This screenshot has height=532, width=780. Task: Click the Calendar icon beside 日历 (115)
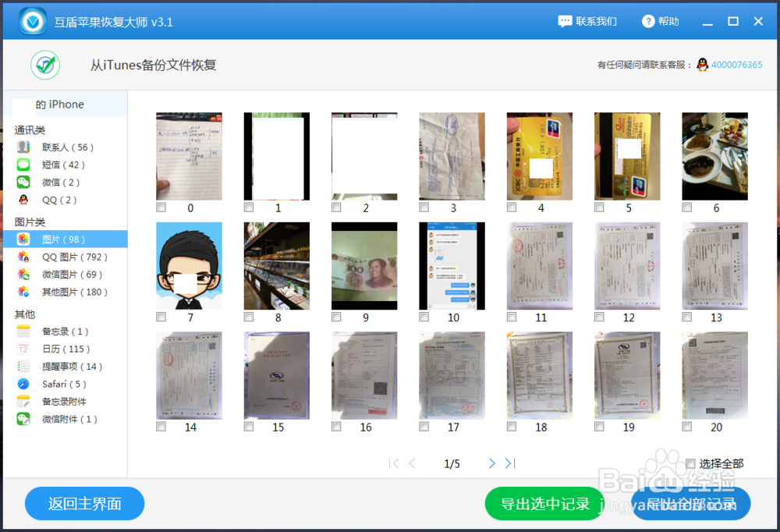23,349
